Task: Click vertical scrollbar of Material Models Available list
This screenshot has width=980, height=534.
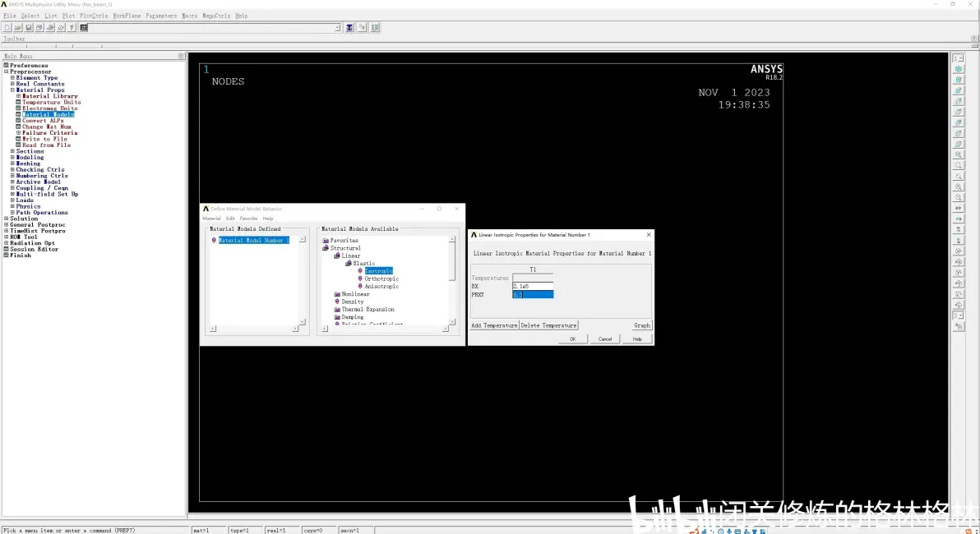Action: point(452,280)
